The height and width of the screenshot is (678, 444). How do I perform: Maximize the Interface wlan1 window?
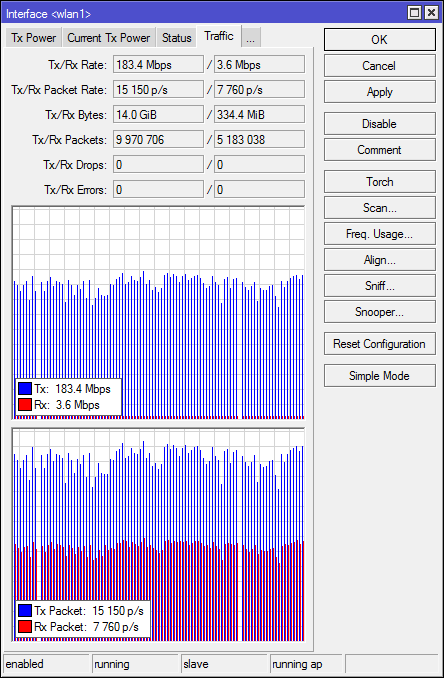pyautogui.click(x=414, y=13)
